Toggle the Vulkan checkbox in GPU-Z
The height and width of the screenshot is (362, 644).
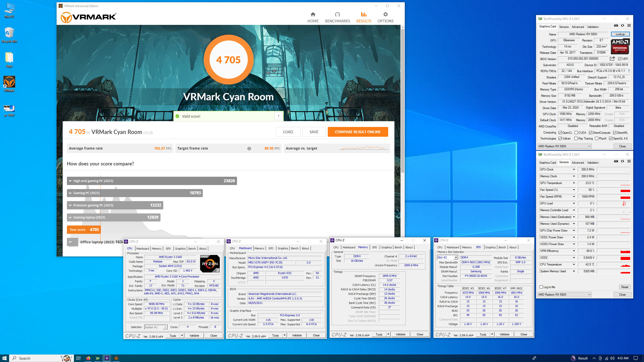pyautogui.click(x=560, y=139)
